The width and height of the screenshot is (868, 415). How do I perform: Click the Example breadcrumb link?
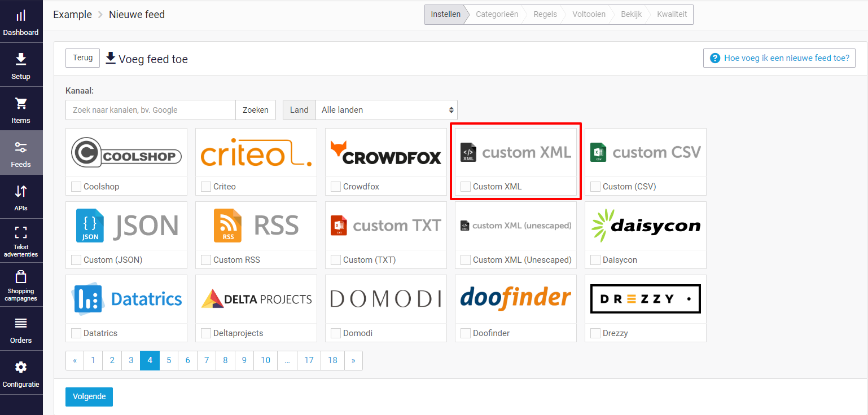point(72,15)
